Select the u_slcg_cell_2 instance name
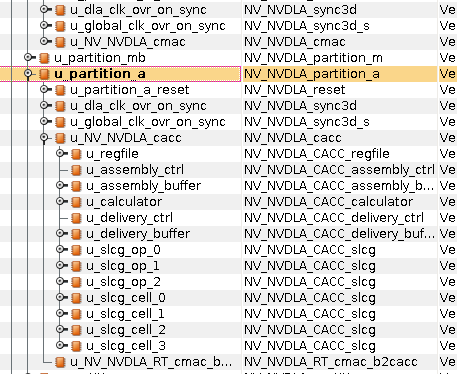Screen dimensions: 457x374 pyautogui.click(x=126, y=330)
